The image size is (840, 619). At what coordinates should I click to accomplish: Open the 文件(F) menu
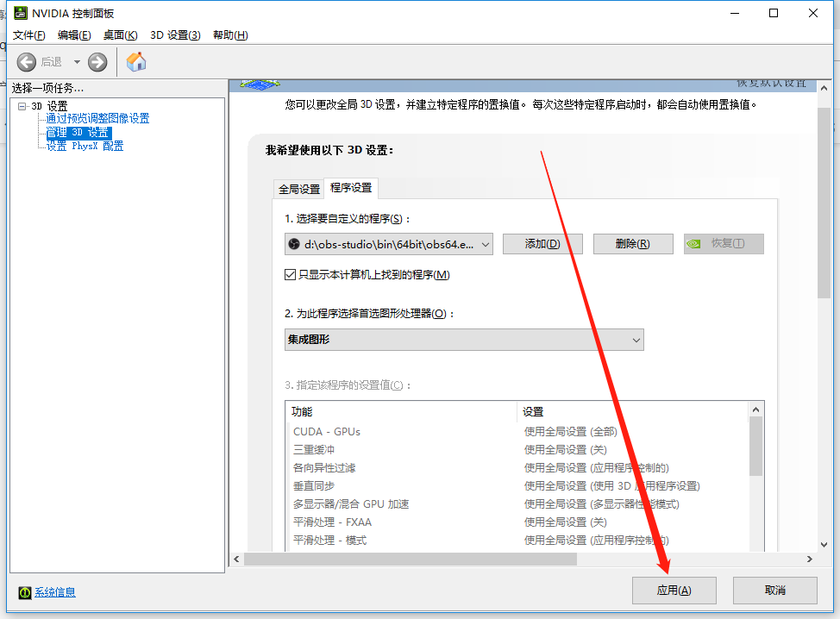[29, 35]
